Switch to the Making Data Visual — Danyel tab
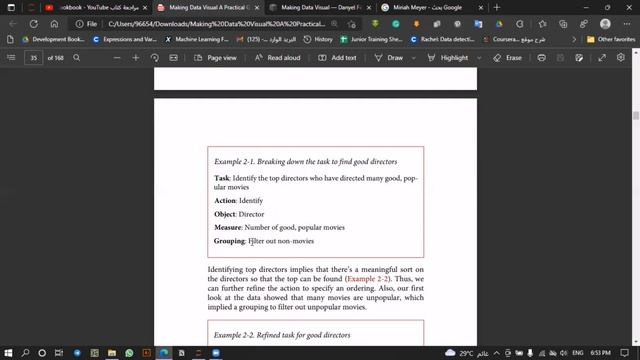 pos(320,8)
